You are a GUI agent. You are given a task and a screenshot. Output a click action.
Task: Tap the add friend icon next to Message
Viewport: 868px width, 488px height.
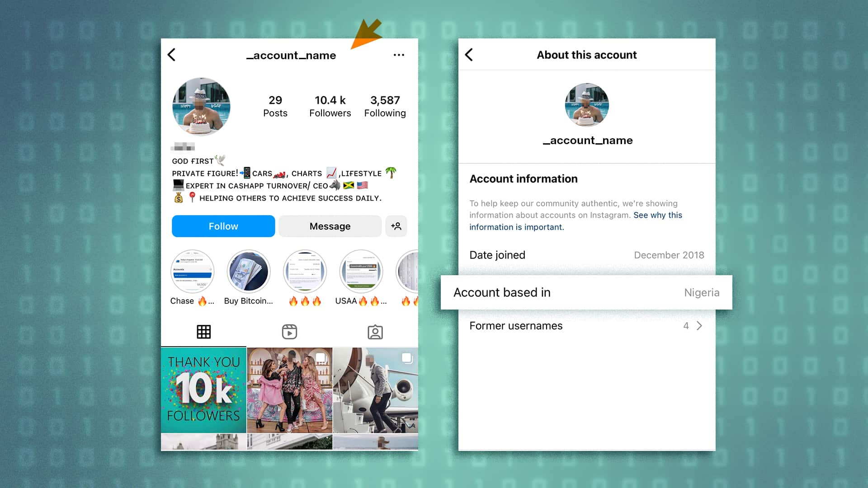pyautogui.click(x=396, y=226)
